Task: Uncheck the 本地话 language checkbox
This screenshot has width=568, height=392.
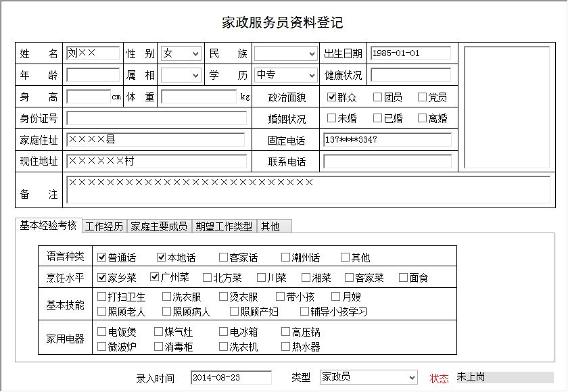Action: 161,258
